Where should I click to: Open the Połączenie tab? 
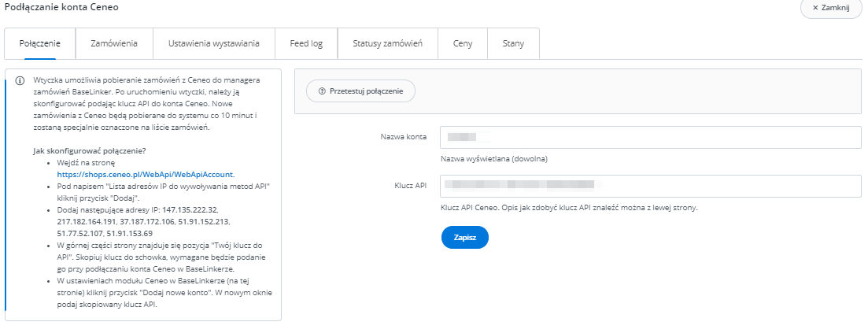40,44
